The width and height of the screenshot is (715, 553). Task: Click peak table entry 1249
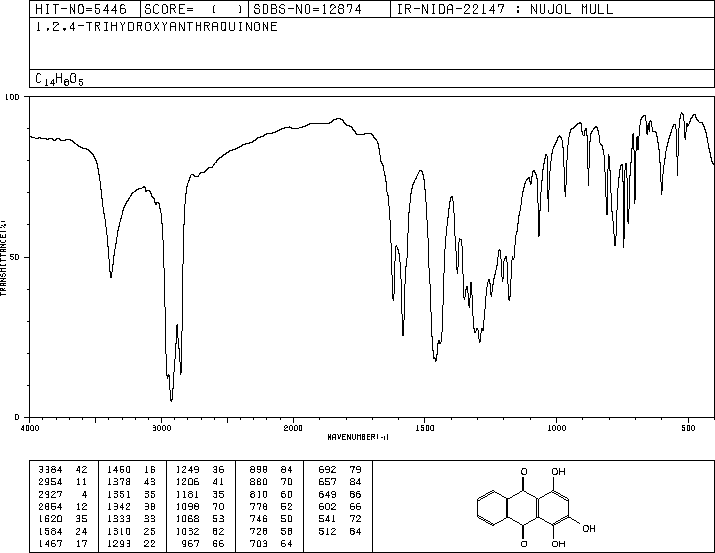pyautogui.click(x=187, y=470)
